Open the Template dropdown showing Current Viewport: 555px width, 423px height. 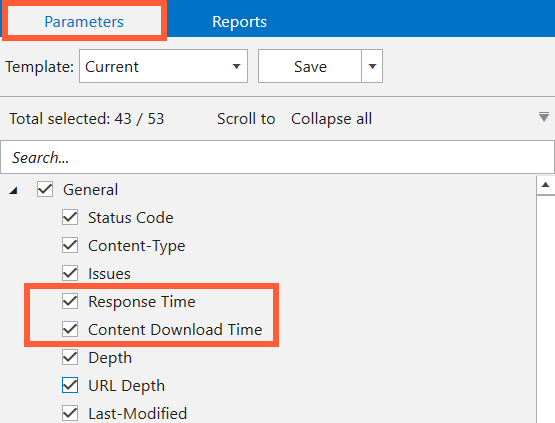pyautogui.click(x=163, y=66)
